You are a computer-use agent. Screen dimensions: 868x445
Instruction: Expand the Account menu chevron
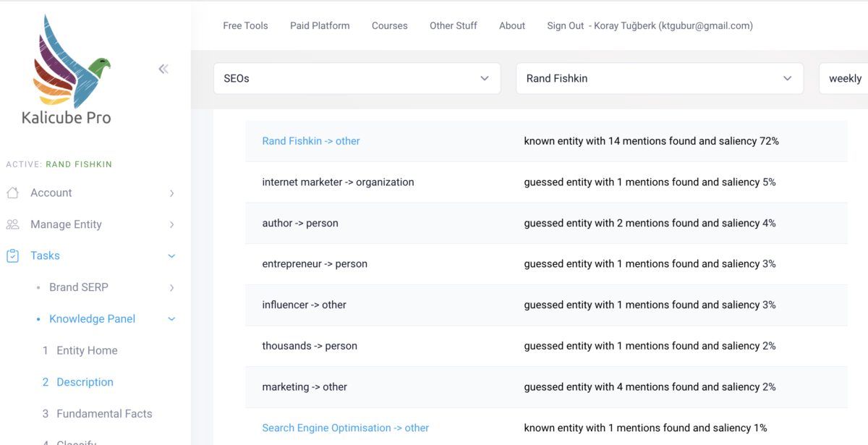(x=171, y=193)
